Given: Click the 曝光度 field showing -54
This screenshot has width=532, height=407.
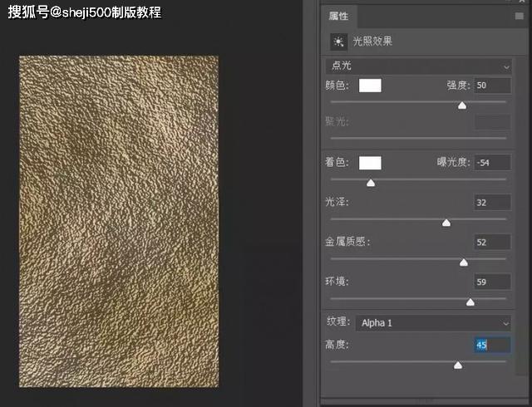Looking at the screenshot, I should click(x=493, y=163).
